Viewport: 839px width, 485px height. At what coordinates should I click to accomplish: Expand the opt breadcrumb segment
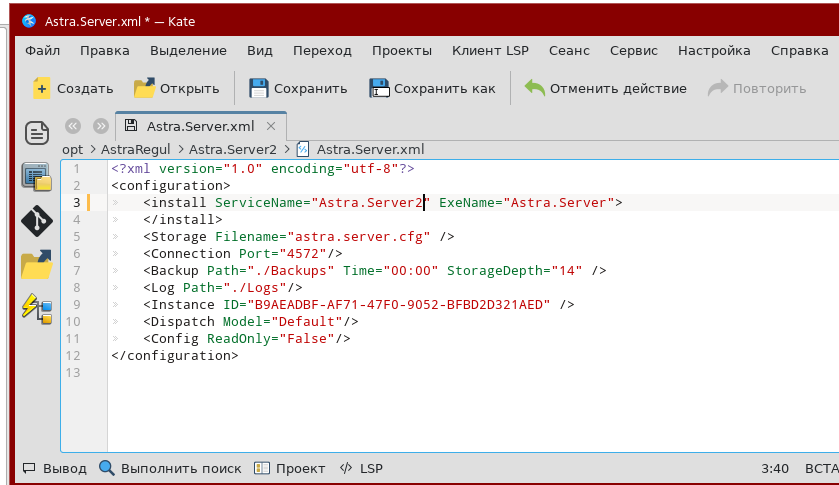coord(73,149)
